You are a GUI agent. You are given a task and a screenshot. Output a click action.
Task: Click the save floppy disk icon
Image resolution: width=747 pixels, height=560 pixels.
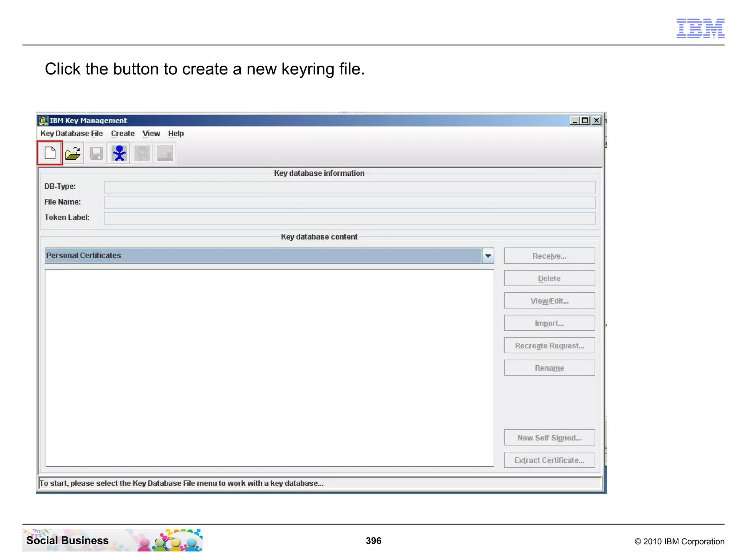[x=96, y=153]
